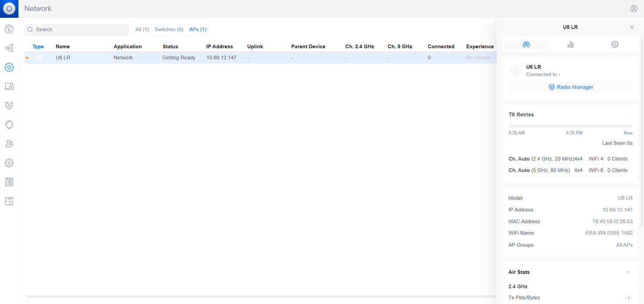Sort by the Status column header
The height and width of the screenshot is (304, 644).
pyautogui.click(x=170, y=46)
